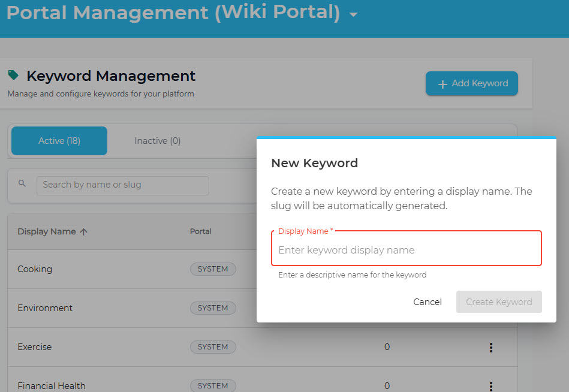Click the Keyword Management tag icon
Viewport: 569px width, 392px height.
13,76
